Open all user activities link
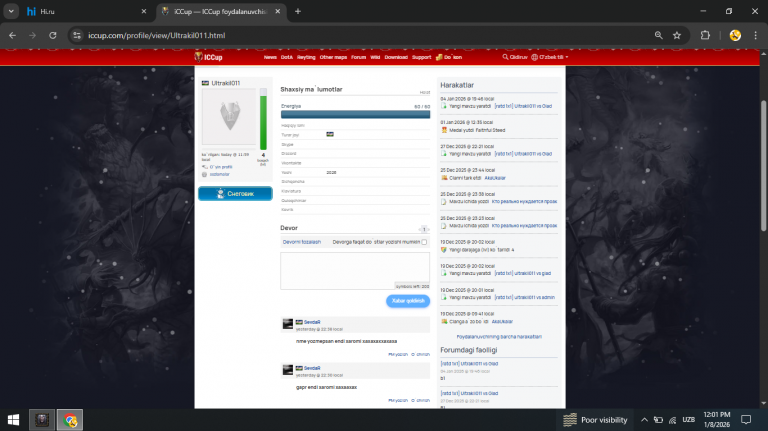768x431 pixels. 499,337
